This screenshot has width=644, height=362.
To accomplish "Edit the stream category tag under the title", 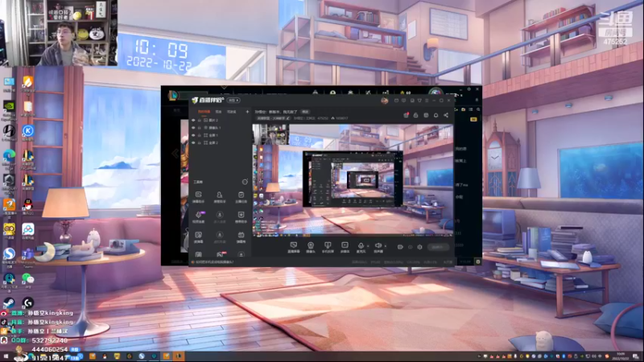I will click(x=273, y=118).
